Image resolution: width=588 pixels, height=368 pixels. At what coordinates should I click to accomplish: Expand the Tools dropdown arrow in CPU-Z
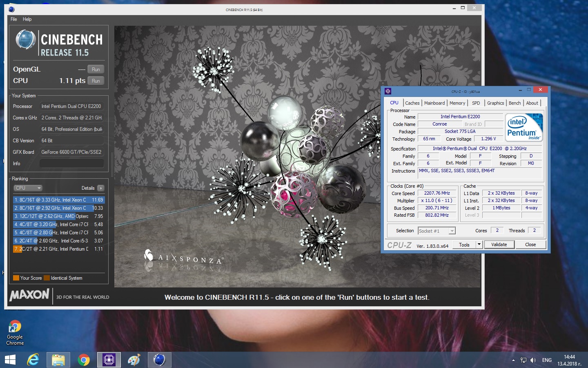click(479, 245)
